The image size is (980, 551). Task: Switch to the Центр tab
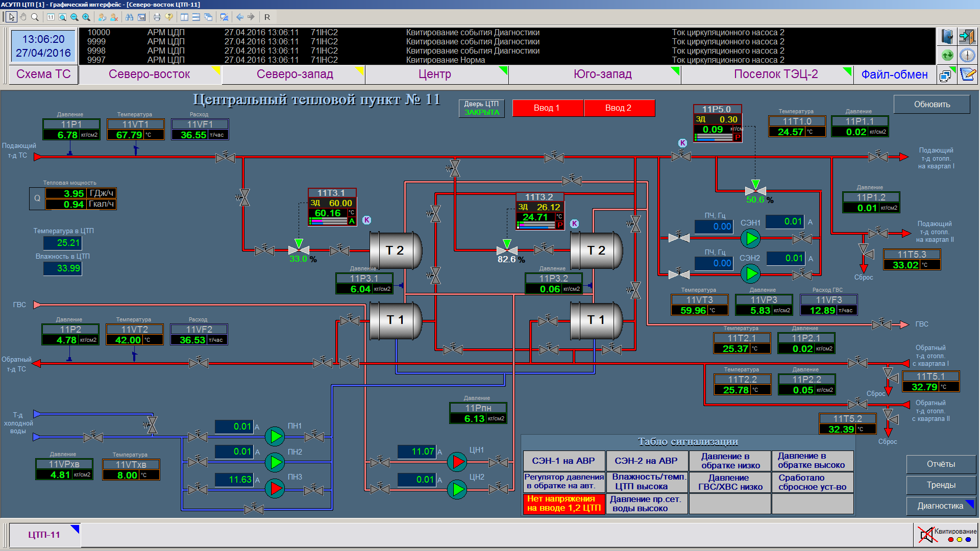[x=434, y=74]
